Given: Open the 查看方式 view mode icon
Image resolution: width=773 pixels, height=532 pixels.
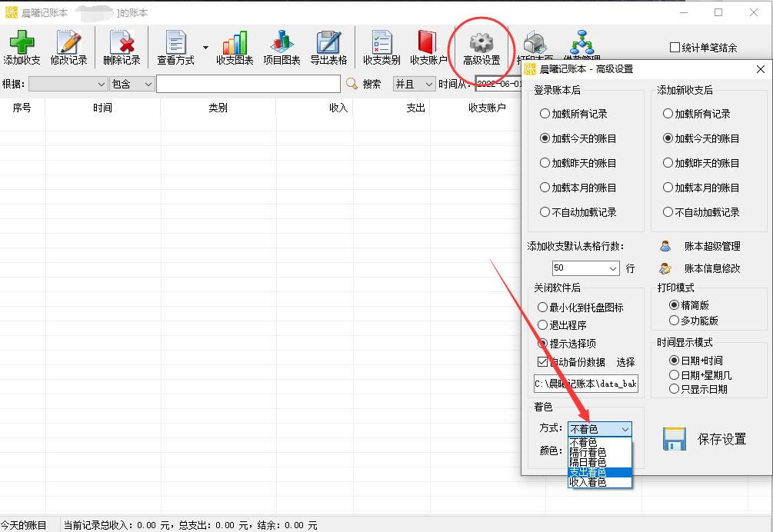Looking at the screenshot, I should pos(175,42).
